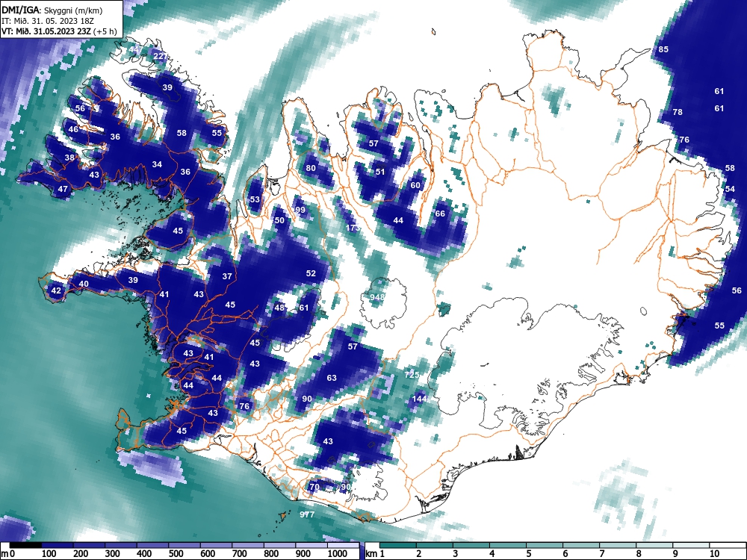Click the value 78 off the east coast
747x560 pixels.
click(677, 112)
